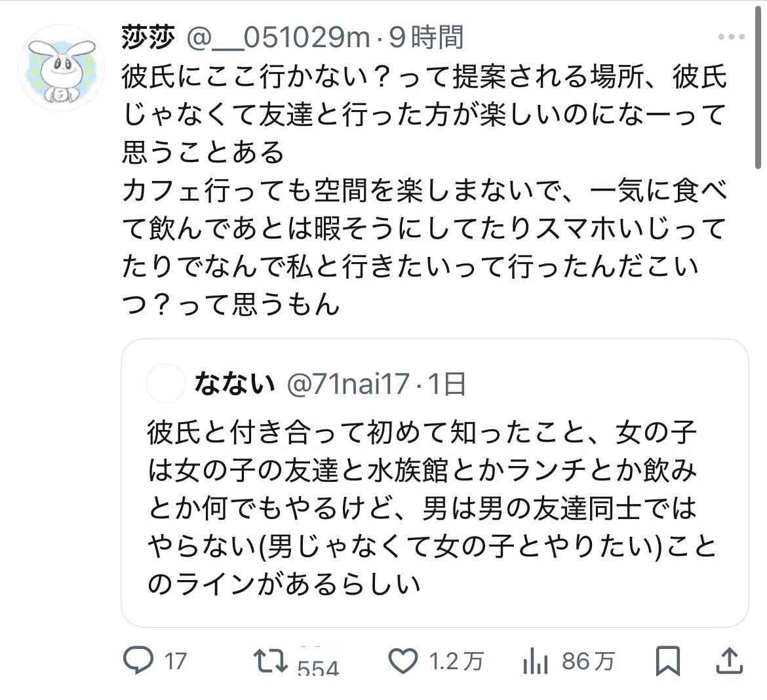The image size is (767, 700).
Task: Click the reply speech bubble icon
Action: click(138, 660)
